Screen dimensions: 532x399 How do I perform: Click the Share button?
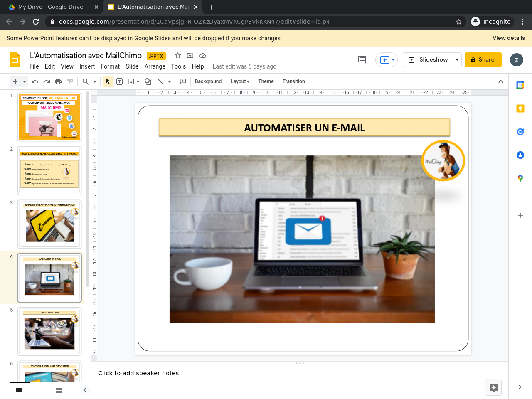coord(483,60)
